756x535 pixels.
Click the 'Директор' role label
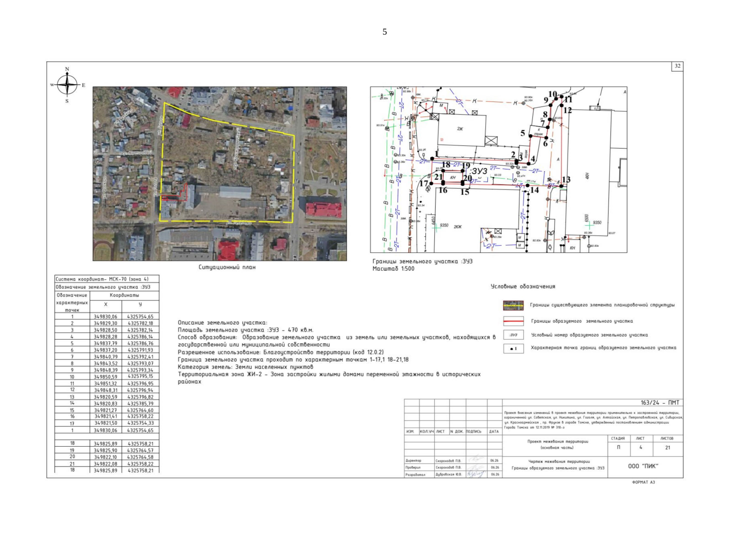point(413,461)
